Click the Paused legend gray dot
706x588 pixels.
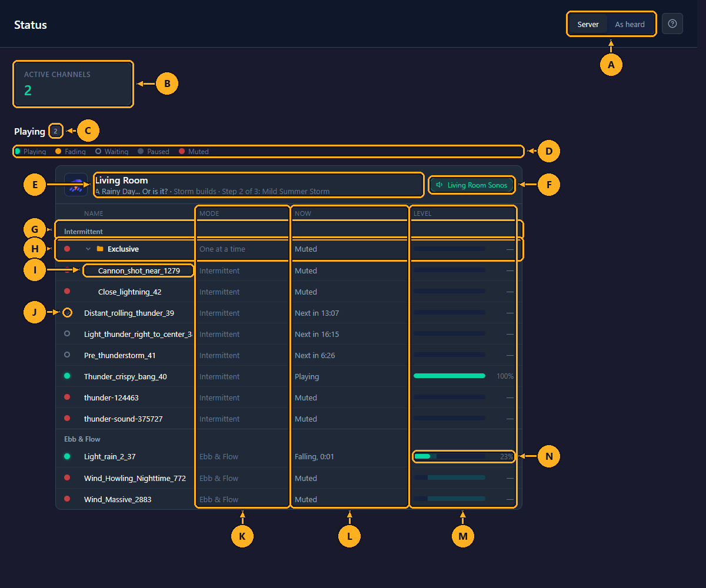[x=141, y=151]
